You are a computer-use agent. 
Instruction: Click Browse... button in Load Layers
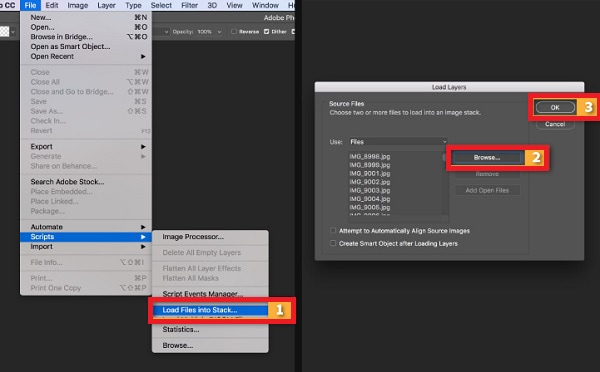coord(487,157)
